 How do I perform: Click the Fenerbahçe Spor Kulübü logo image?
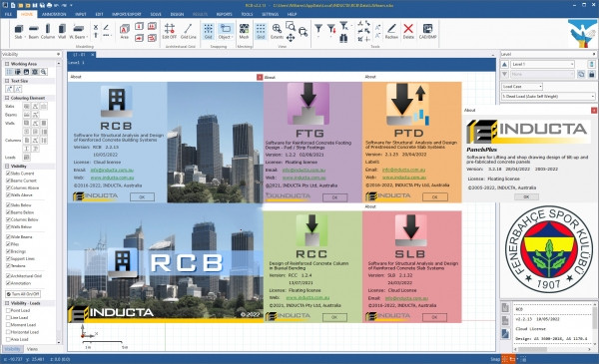(549, 250)
